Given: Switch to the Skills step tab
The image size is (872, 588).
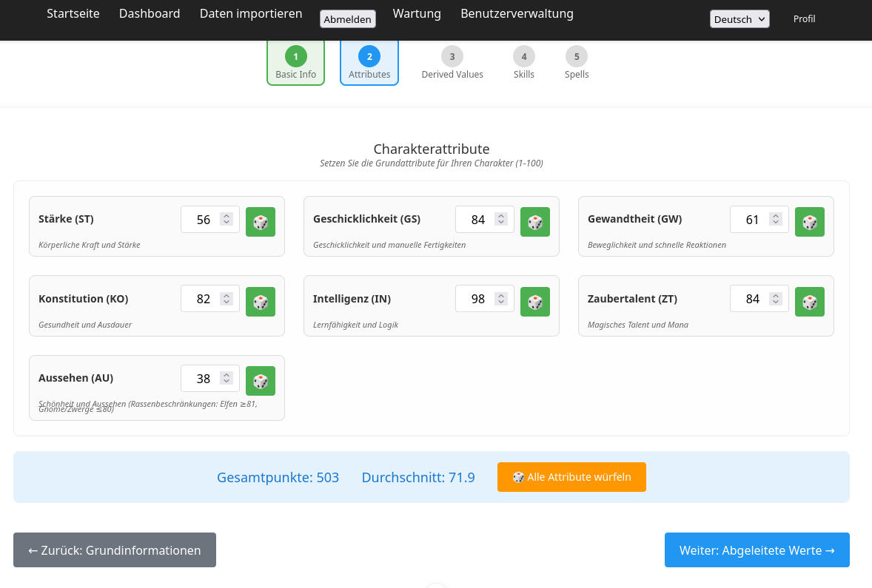Looking at the screenshot, I should click(x=524, y=63).
